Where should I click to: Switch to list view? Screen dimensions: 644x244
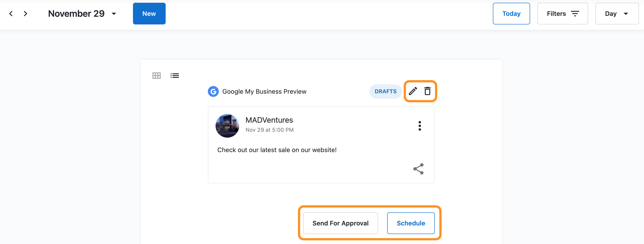coord(175,75)
